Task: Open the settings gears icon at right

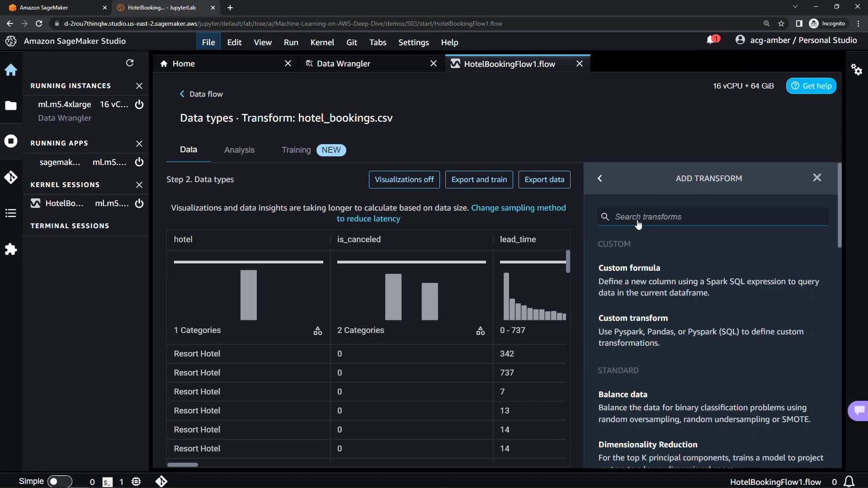Action: click(856, 70)
